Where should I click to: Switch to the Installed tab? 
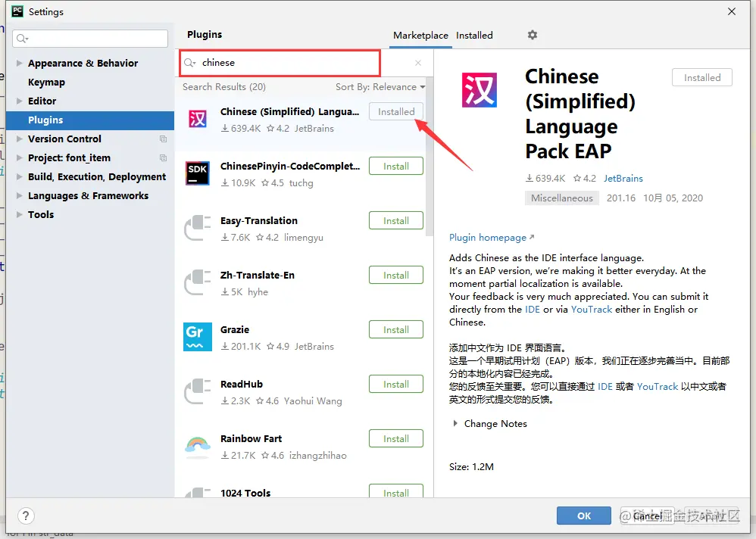pos(474,35)
